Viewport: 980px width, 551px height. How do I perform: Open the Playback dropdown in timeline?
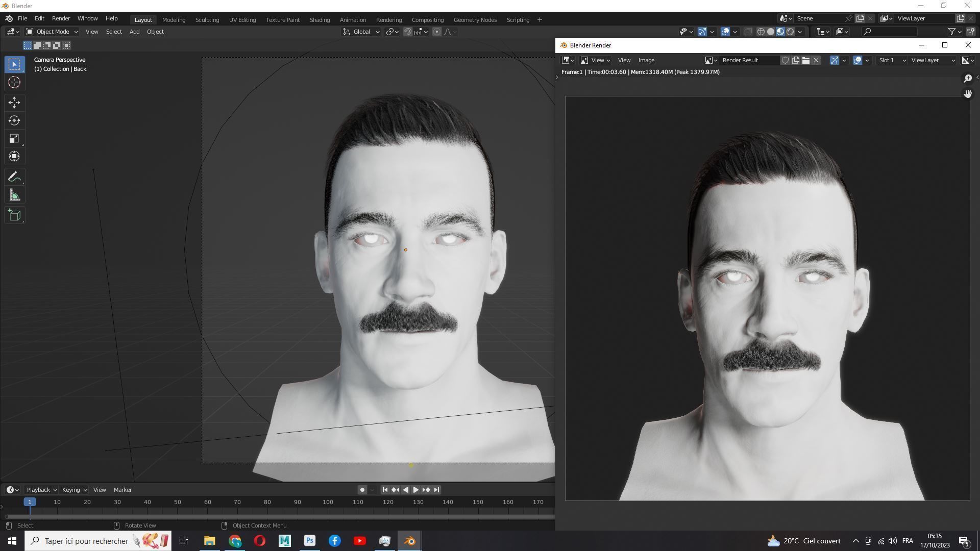(x=41, y=490)
